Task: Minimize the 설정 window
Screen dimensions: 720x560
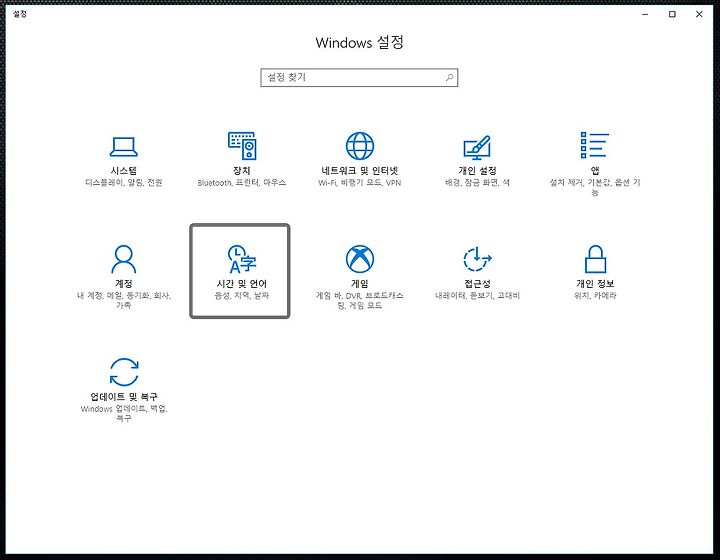Action: click(645, 14)
